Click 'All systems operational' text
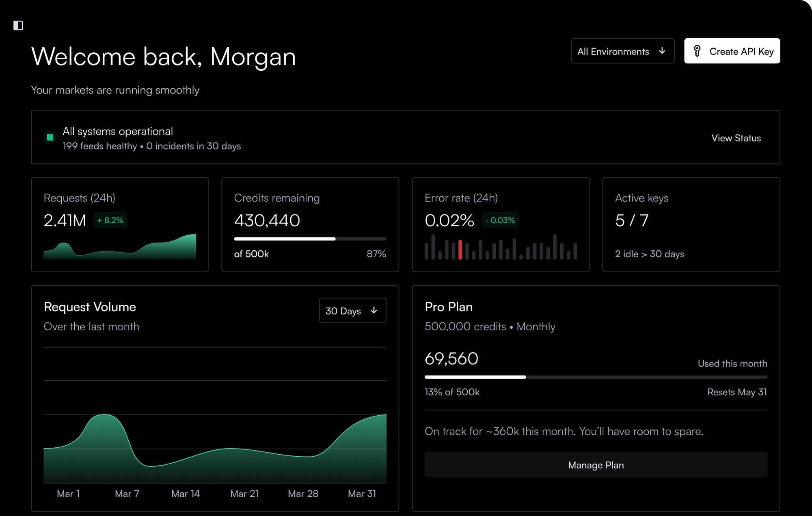The height and width of the screenshot is (516, 812). pos(118,131)
